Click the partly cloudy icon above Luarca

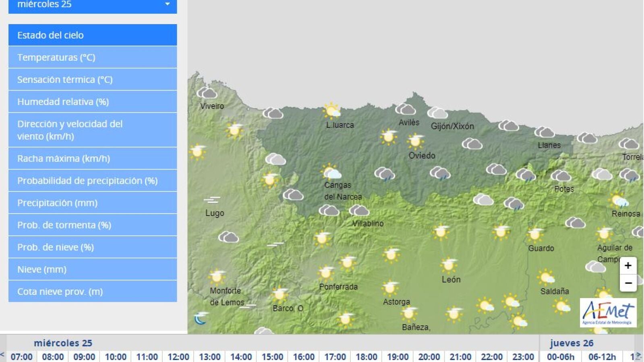pos(331,110)
